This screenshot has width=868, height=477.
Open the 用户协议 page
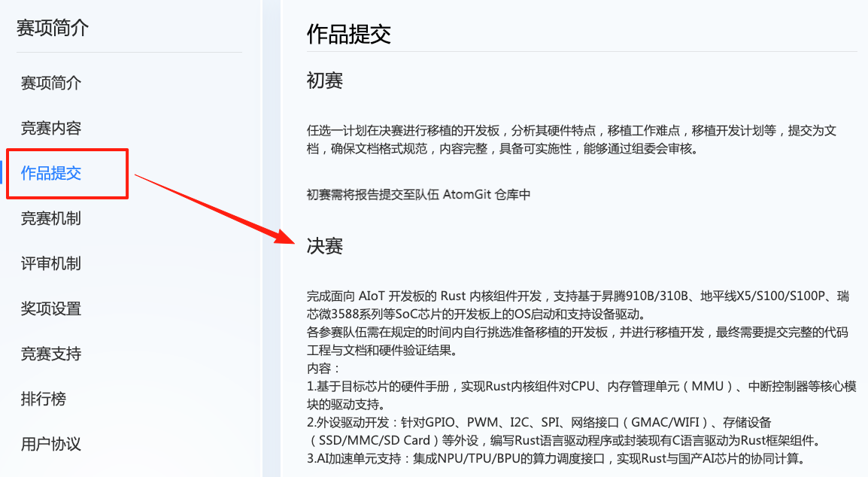[51, 444]
